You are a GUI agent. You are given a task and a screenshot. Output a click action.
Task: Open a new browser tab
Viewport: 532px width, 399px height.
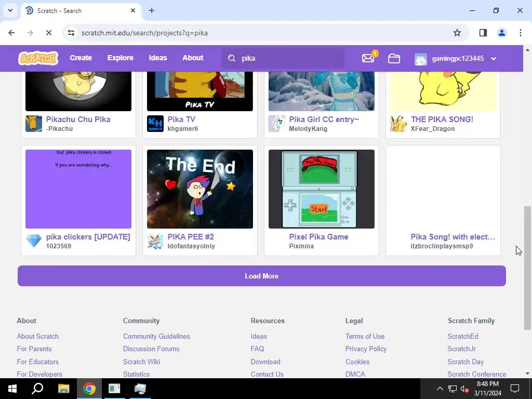tap(152, 10)
